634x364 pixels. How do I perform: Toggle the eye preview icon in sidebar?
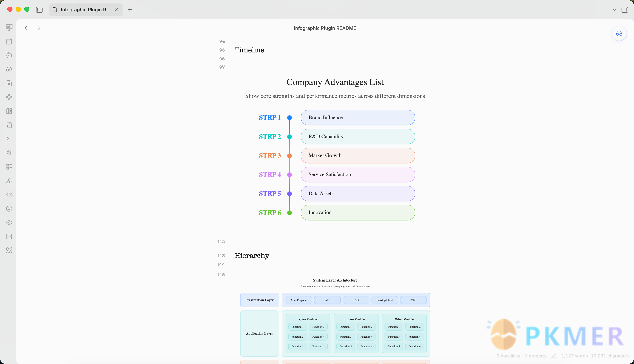tap(9, 223)
